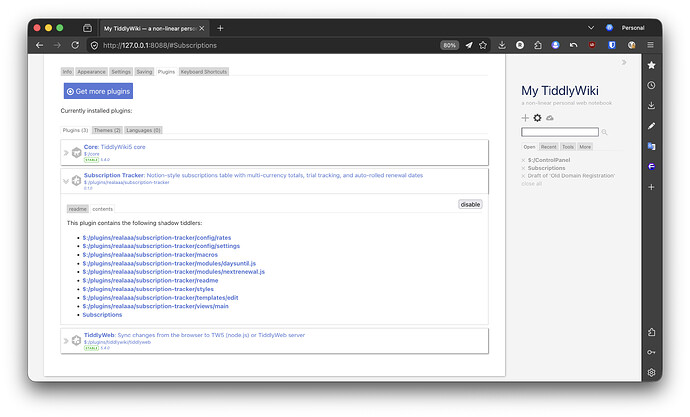Open history clock in right sidebar
The width and height of the screenshot is (690, 417).
652,85
